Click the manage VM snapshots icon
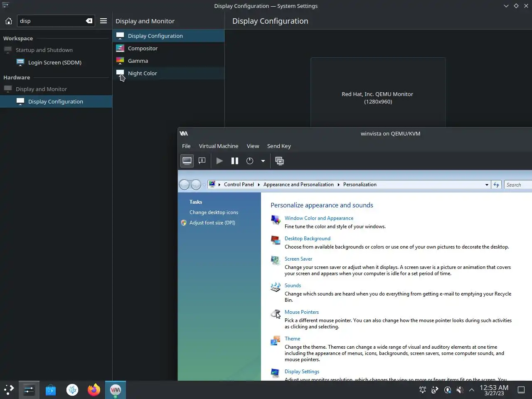This screenshot has width=532, height=399. 280,161
